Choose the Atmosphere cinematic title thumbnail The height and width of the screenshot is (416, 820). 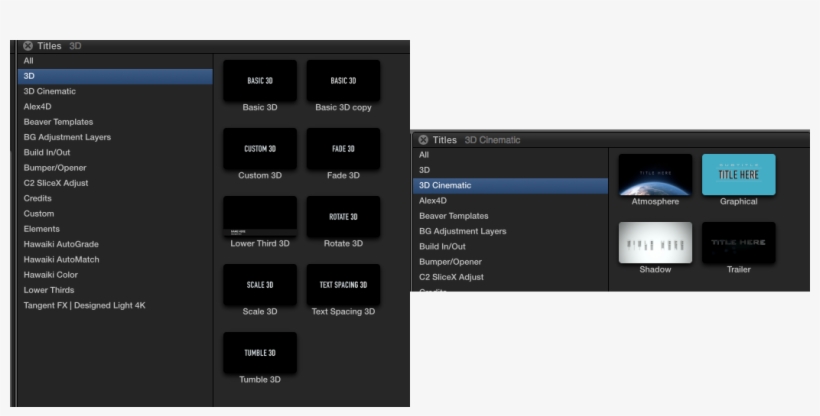tap(655, 174)
